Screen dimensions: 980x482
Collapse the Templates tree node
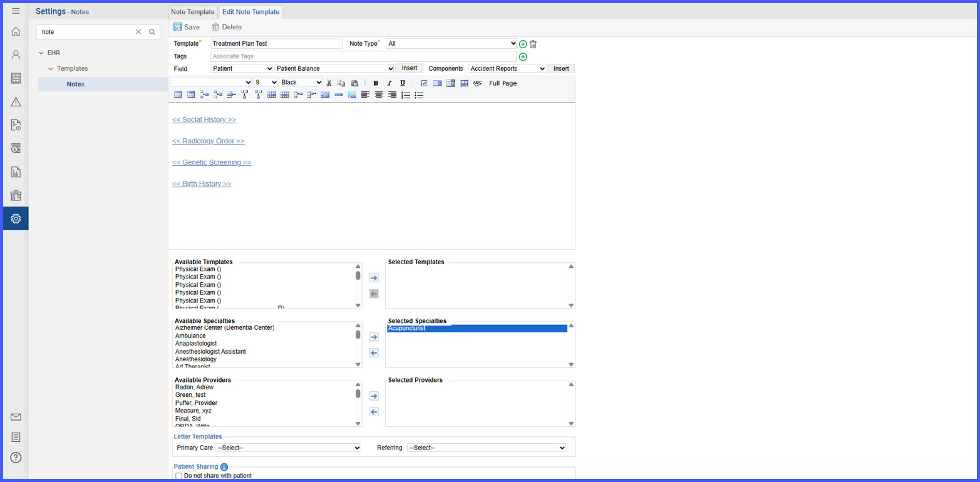[51, 69]
